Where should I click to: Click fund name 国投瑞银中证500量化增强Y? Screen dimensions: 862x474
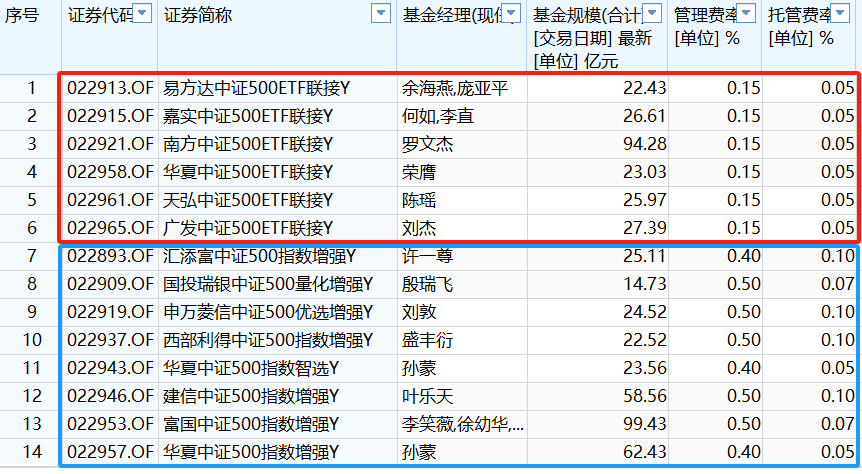point(268,284)
